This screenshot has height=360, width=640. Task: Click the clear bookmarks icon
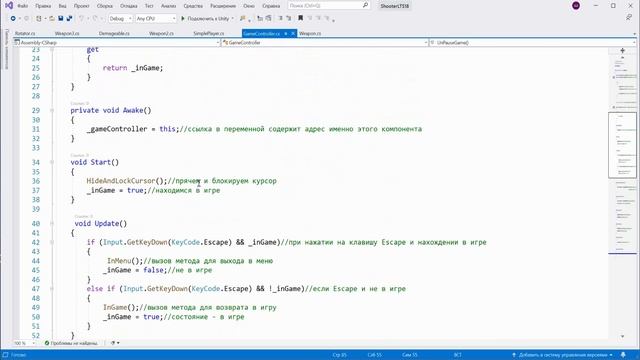pyautogui.click(x=327, y=18)
